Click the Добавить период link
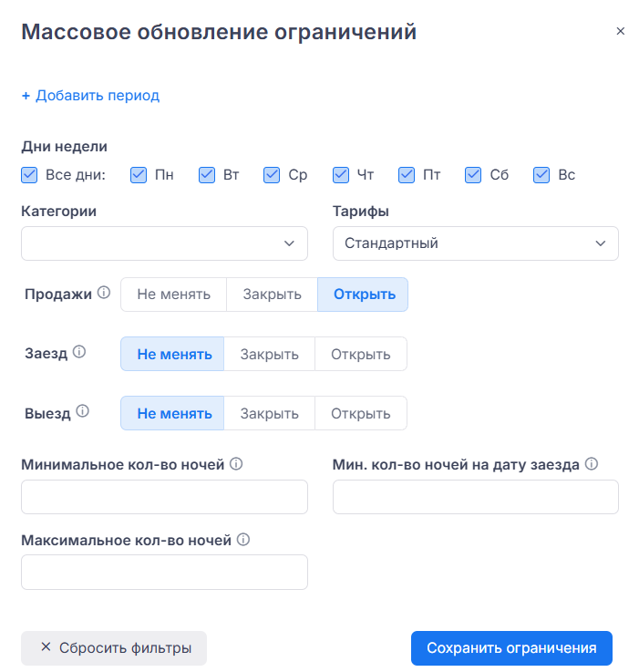This screenshot has height=672, width=639. (90, 96)
